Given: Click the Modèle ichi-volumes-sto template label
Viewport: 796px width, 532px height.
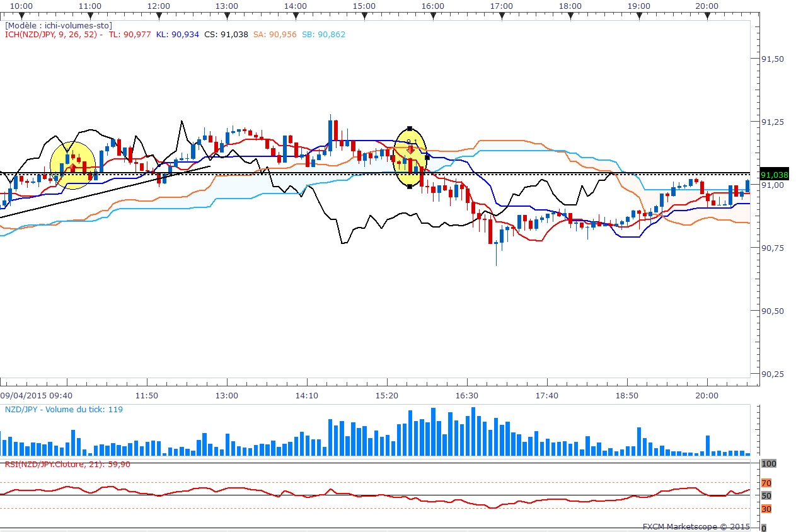Looking at the screenshot, I should (x=59, y=25).
